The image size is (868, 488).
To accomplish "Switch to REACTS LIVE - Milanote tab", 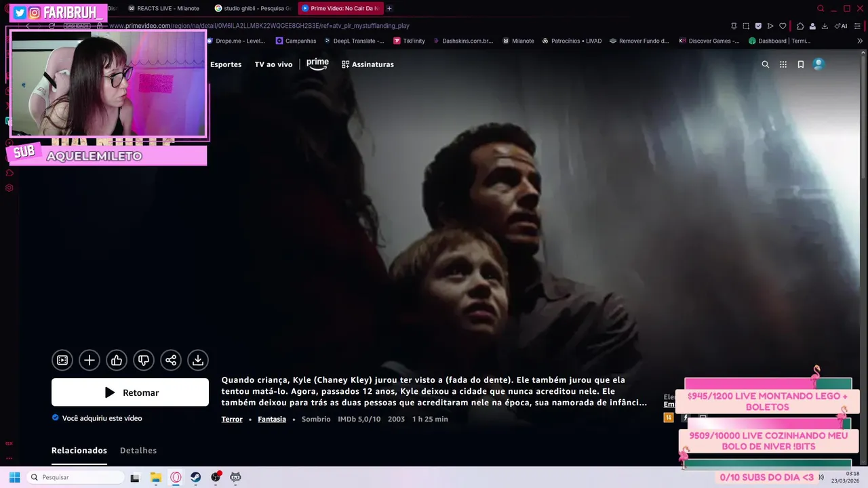I will [164, 8].
